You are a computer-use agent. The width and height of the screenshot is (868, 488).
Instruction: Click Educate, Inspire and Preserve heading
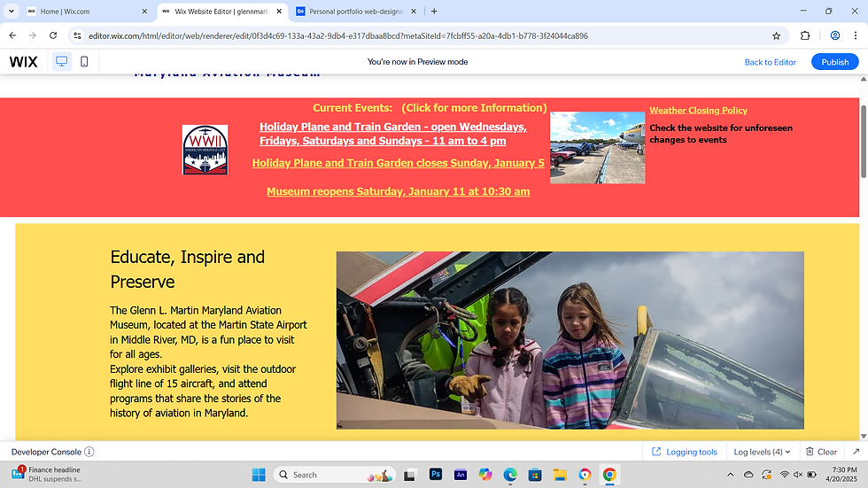point(187,269)
